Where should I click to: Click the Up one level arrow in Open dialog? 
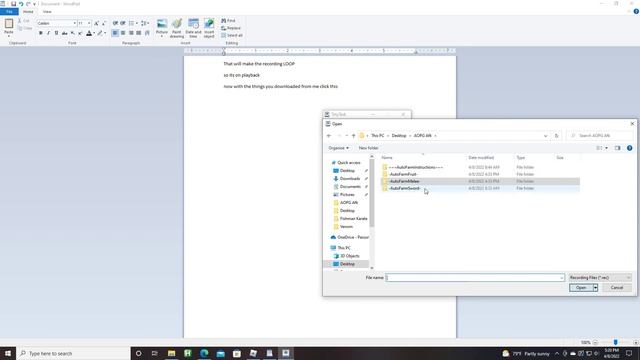tap(353, 136)
